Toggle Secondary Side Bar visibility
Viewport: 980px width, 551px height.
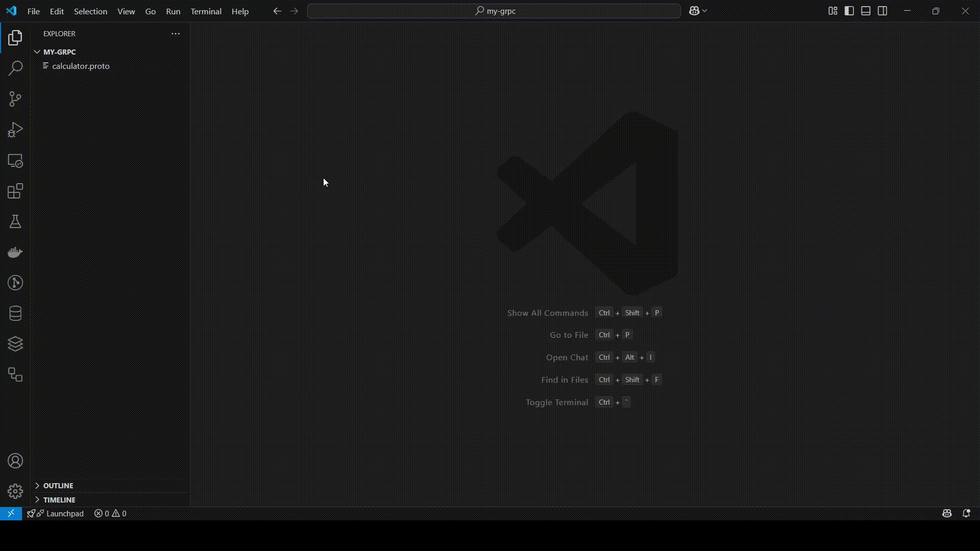point(883,11)
